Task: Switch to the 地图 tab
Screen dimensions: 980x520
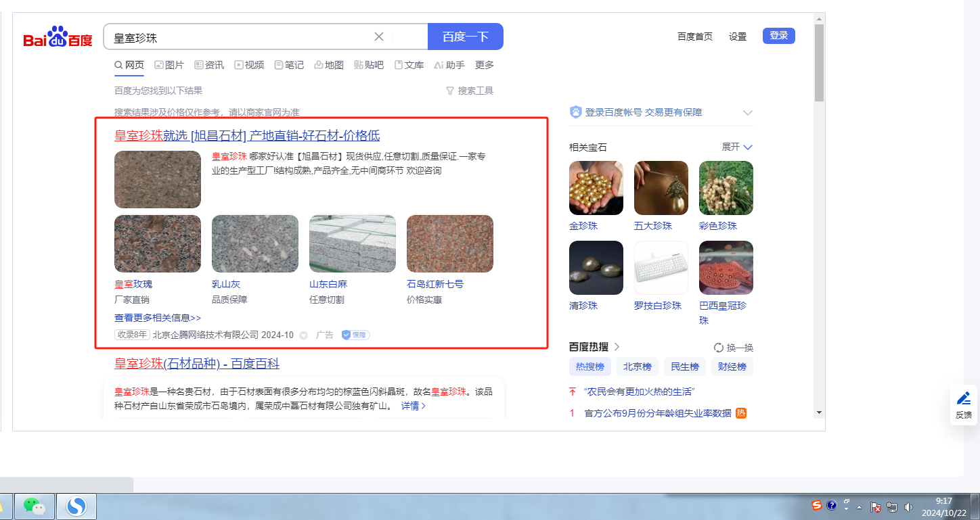Action: click(329, 65)
